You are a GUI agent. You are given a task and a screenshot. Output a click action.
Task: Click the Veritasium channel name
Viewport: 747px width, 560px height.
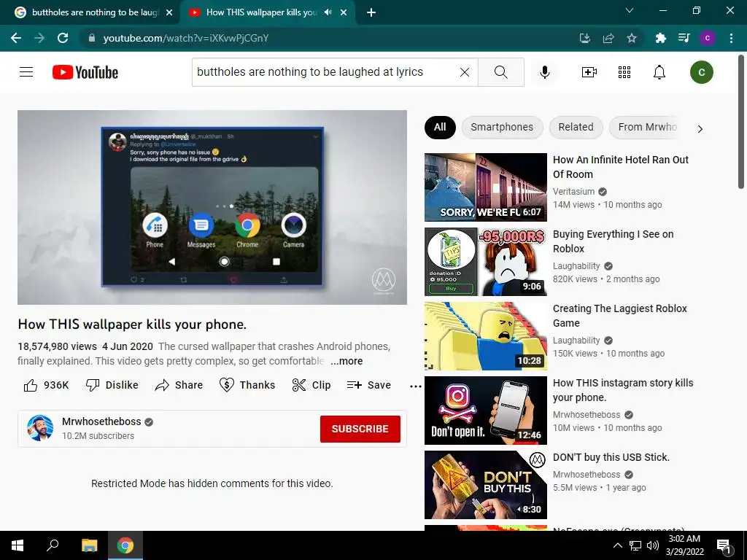[573, 192]
